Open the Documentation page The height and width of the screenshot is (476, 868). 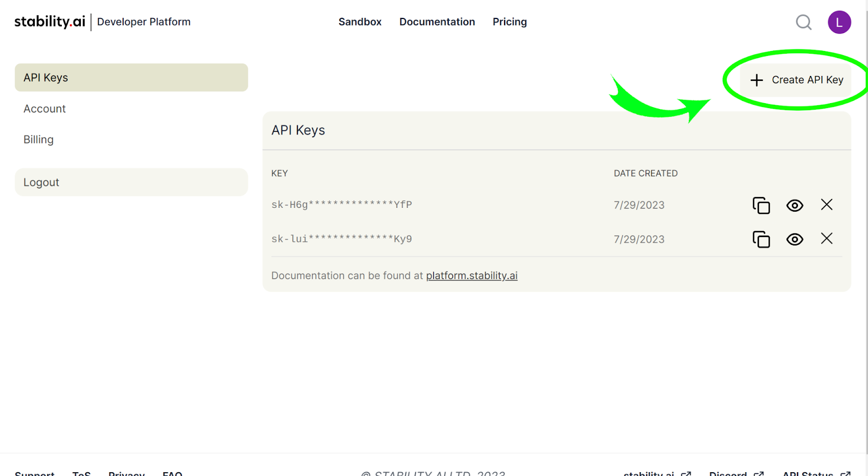(x=437, y=22)
